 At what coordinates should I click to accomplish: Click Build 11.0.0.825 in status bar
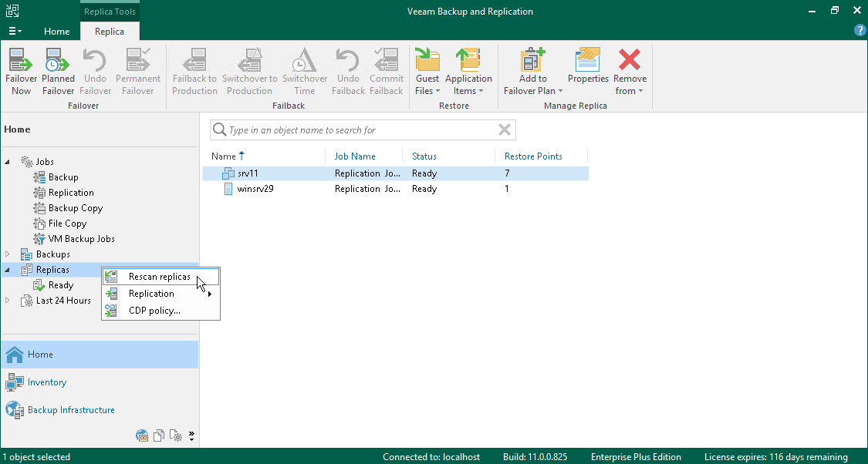click(535, 457)
